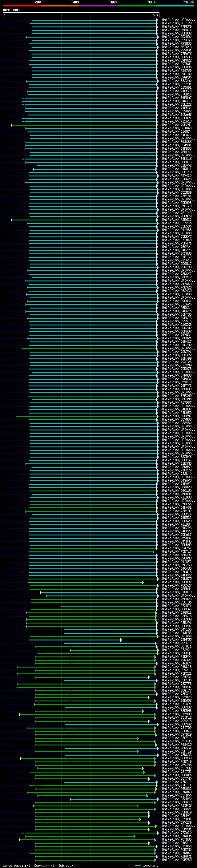The image size is (197, 868).
Task: Click the hit label UniRef100_P11983
Action: [x=177, y=497]
